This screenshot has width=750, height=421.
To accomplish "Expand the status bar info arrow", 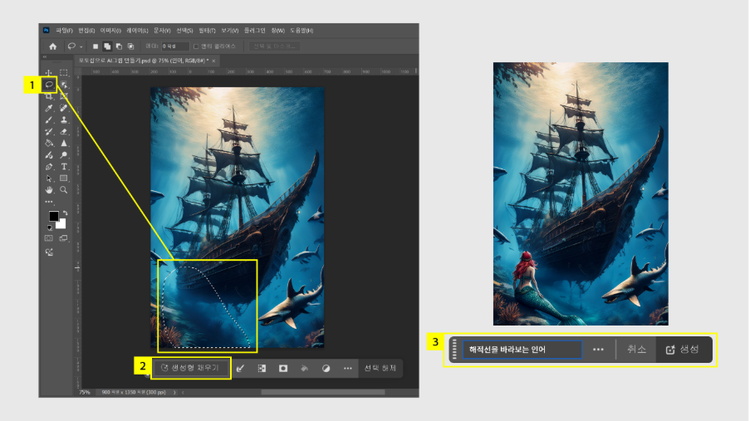I will (175, 392).
